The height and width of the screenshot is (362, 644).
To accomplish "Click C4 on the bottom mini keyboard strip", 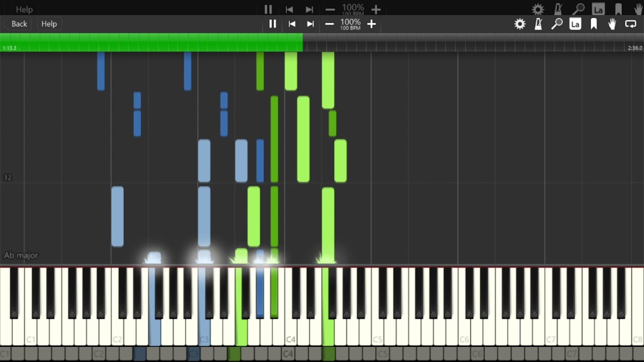I will coord(288,354).
